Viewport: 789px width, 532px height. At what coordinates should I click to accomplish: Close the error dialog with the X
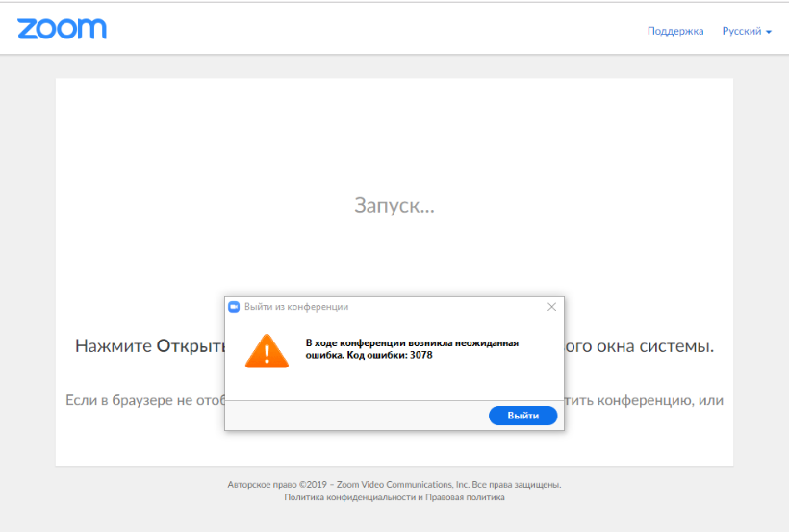tap(551, 307)
